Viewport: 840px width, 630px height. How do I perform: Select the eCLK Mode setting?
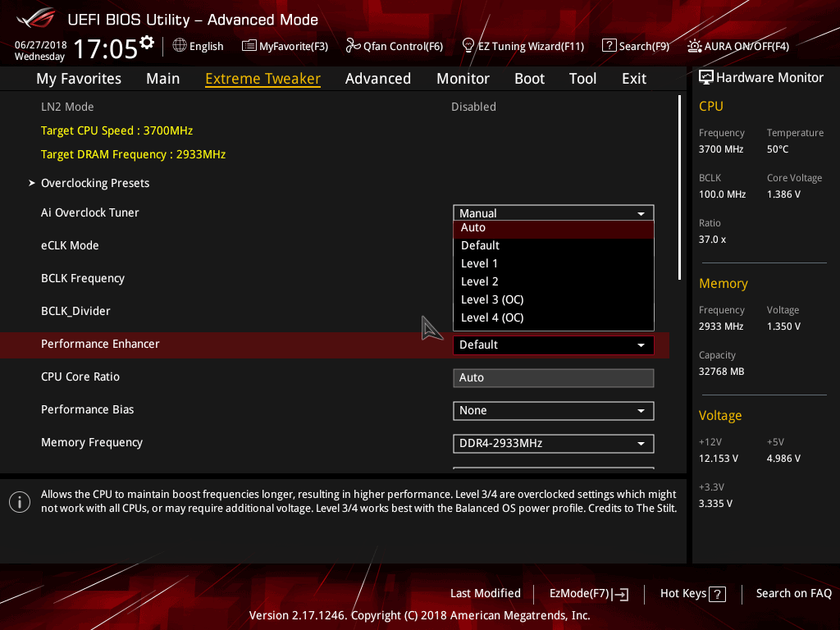click(71, 245)
